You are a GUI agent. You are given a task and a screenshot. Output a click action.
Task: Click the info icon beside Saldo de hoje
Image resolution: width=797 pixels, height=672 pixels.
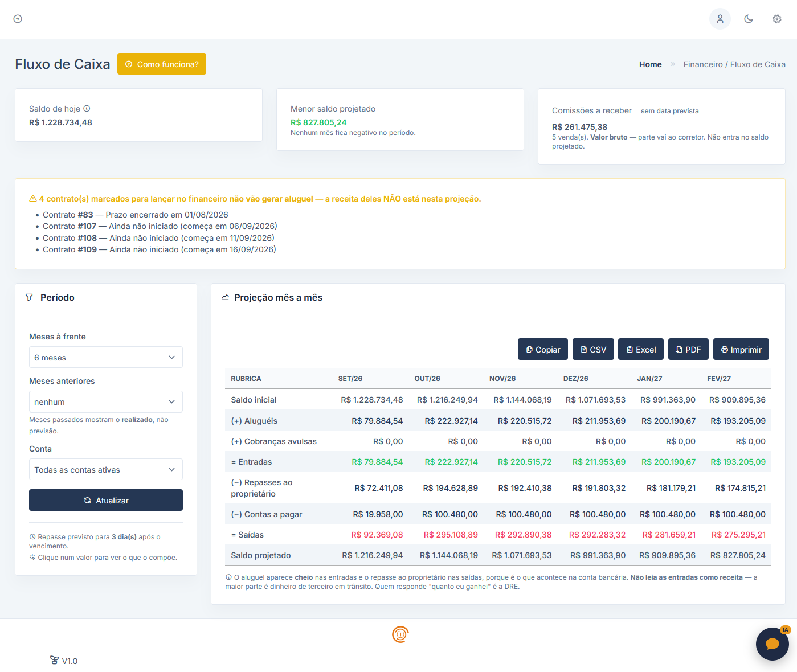click(x=87, y=109)
